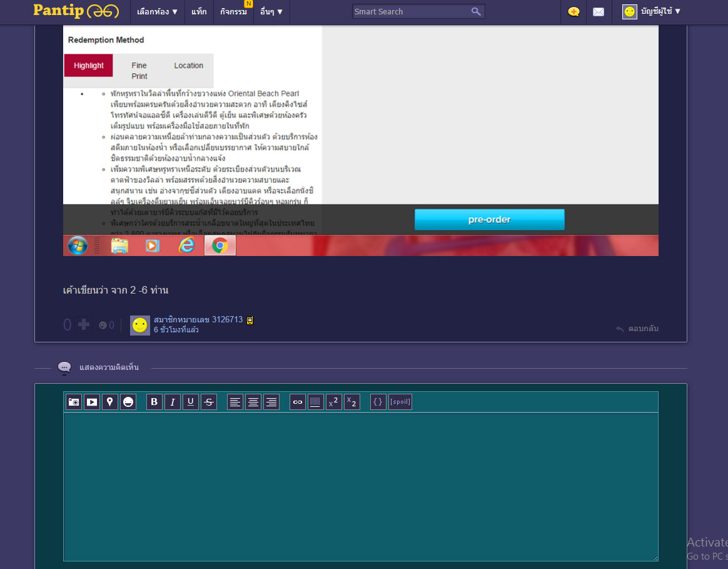Screen dimensions: 728x569
Task: Select the Highlight tab in the image
Action: tap(88, 66)
